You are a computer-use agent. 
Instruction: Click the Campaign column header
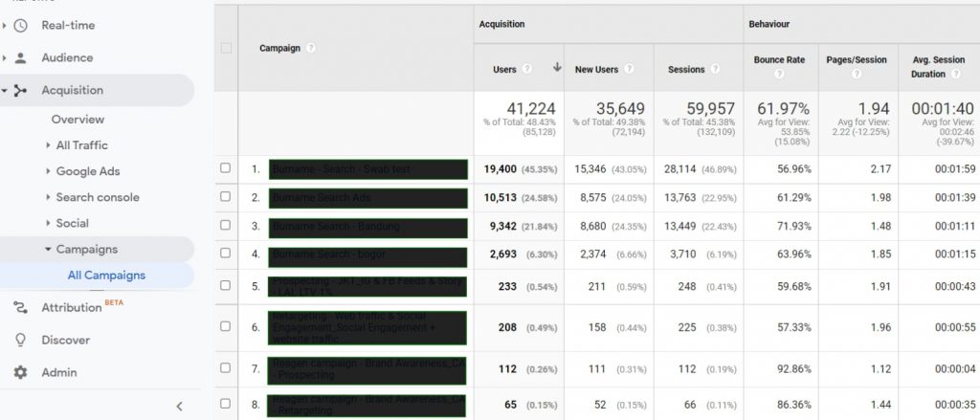pyautogui.click(x=279, y=48)
